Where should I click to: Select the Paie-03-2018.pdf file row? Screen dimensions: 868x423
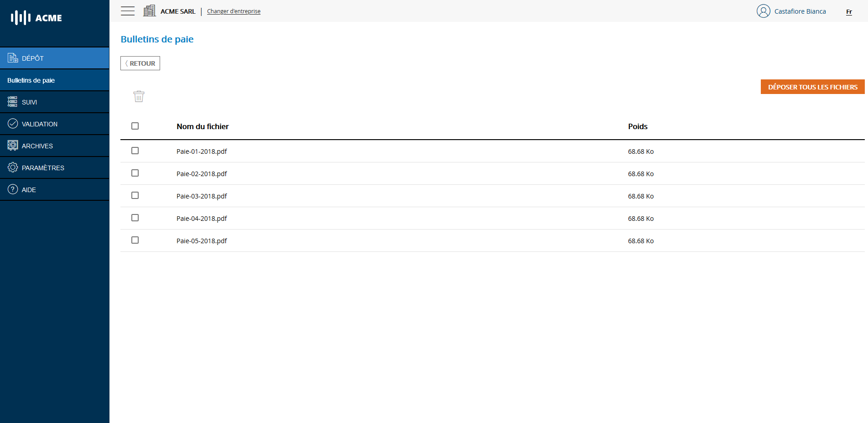(202, 196)
